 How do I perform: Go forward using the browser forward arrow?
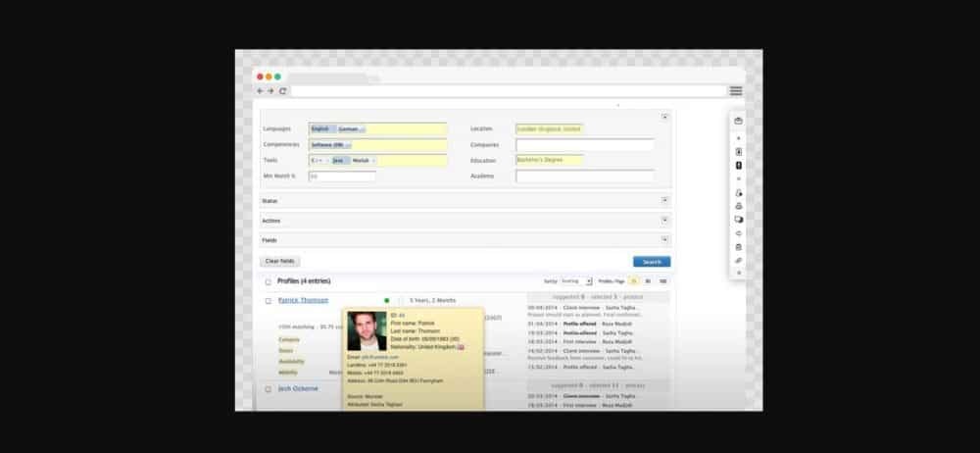pos(270,91)
